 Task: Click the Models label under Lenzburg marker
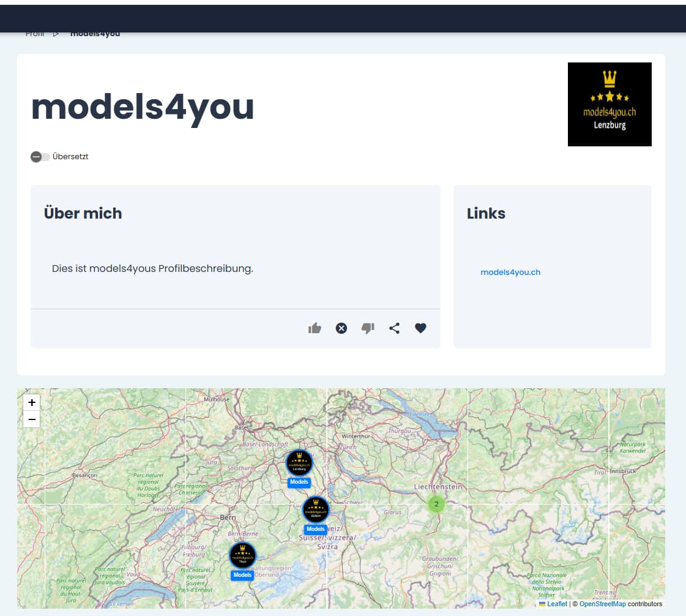coord(299,482)
